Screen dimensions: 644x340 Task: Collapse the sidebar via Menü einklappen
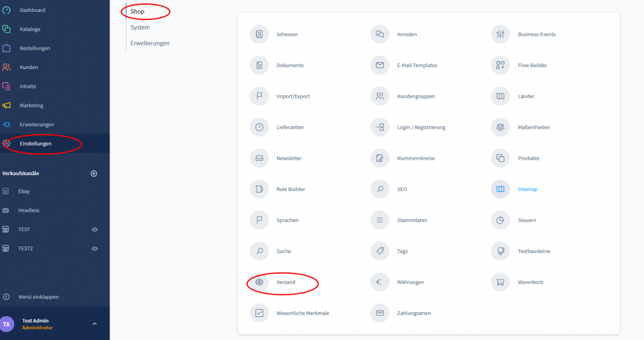tap(38, 297)
